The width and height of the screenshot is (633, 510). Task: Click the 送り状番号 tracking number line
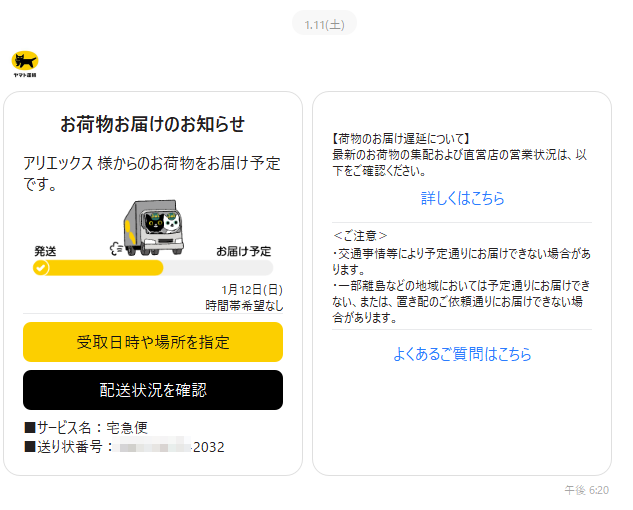click(124, 447)
